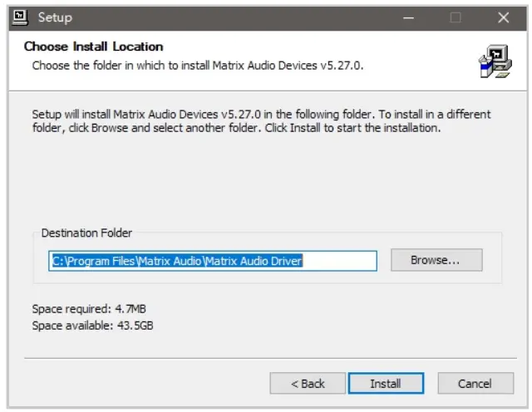The image size is (532, 412).
Task: Click blank space after path in folder field
Action: coord(341,261)
